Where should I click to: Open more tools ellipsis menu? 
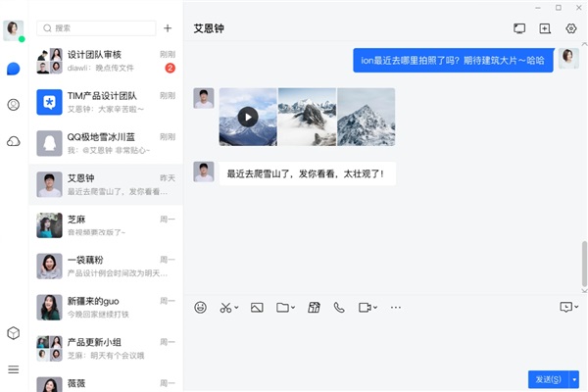[x=396, y=307]
